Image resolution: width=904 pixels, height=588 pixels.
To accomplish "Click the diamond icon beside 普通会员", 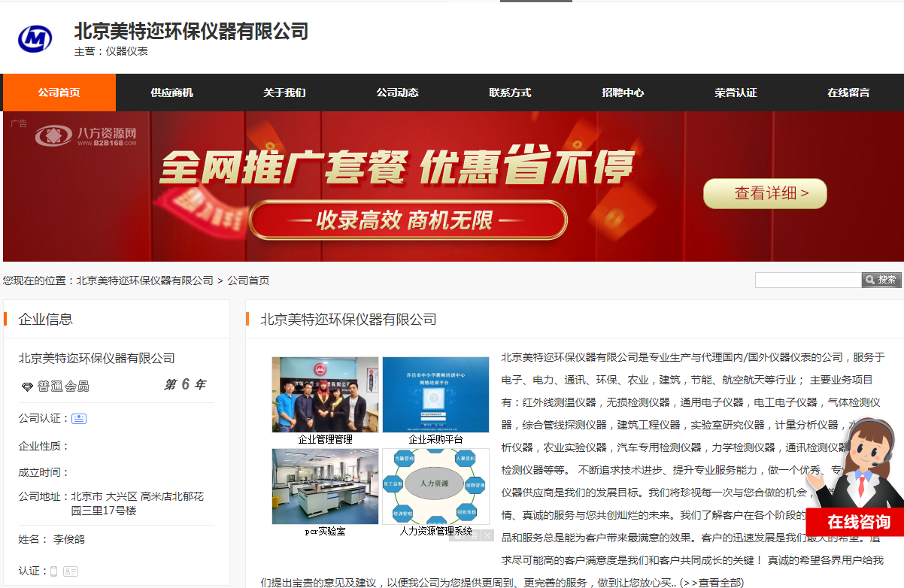I will coord(27,386).
